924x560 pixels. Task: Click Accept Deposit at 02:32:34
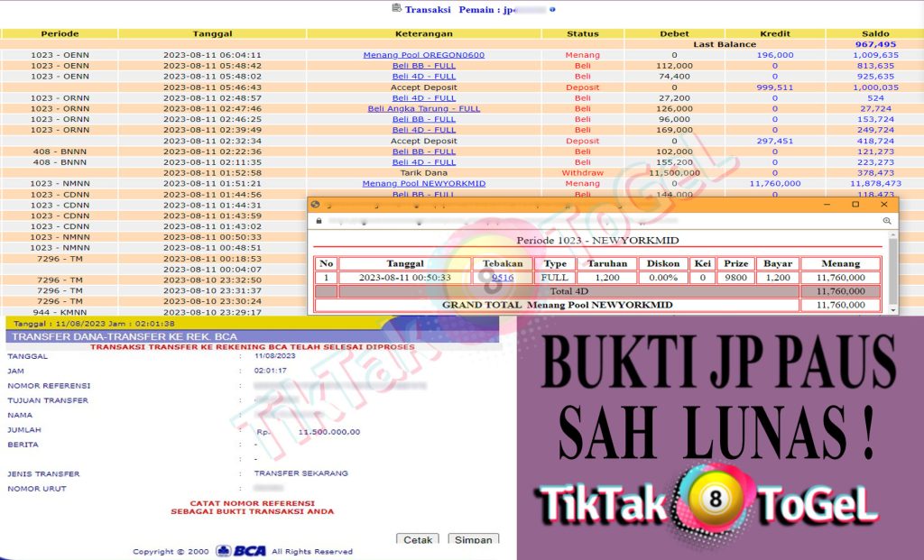pos(424,141)
